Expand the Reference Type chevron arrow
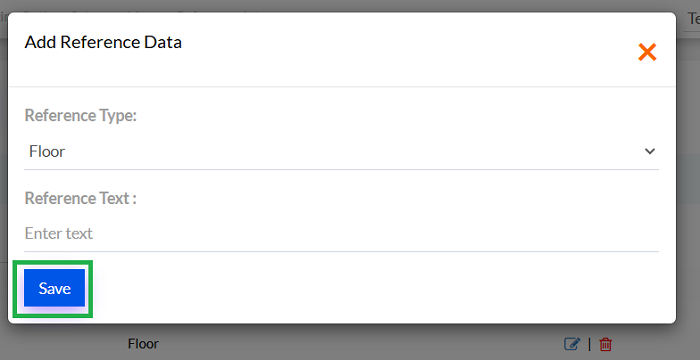 coord(650,151)
